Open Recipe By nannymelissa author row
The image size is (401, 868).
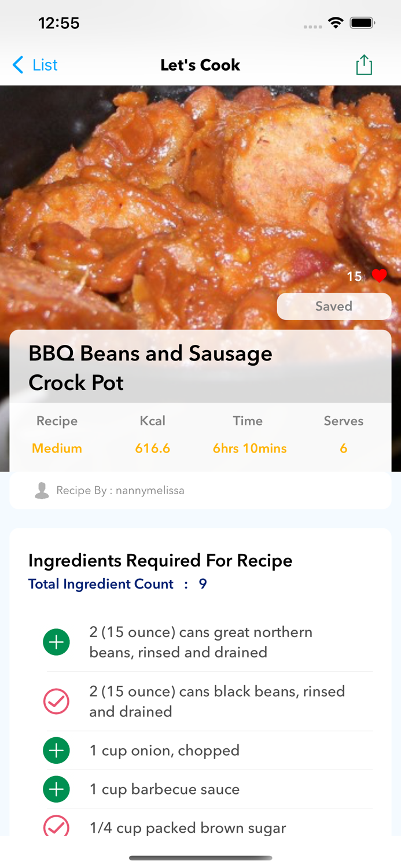pos(120,490)
